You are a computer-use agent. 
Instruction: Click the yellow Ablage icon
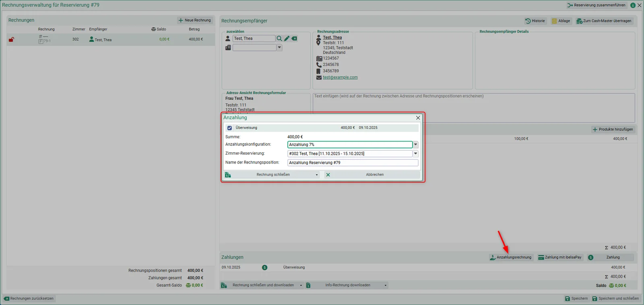[554, 21]
